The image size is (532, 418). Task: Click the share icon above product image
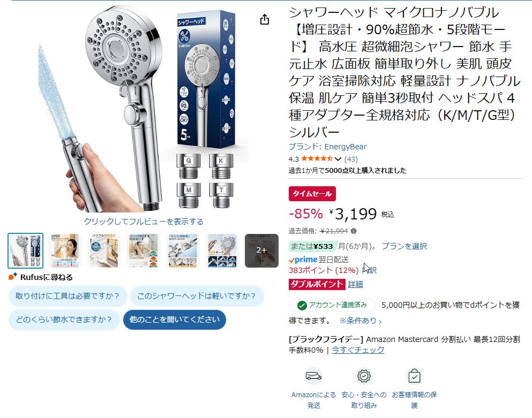pyautogui.click(x=265, y=19)
